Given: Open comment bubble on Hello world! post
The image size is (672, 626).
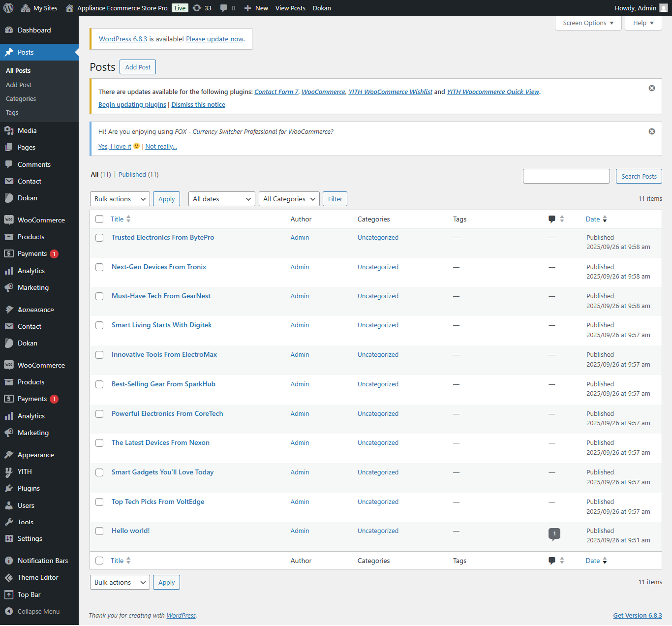Looking at the screenshot, I should 554,533.
